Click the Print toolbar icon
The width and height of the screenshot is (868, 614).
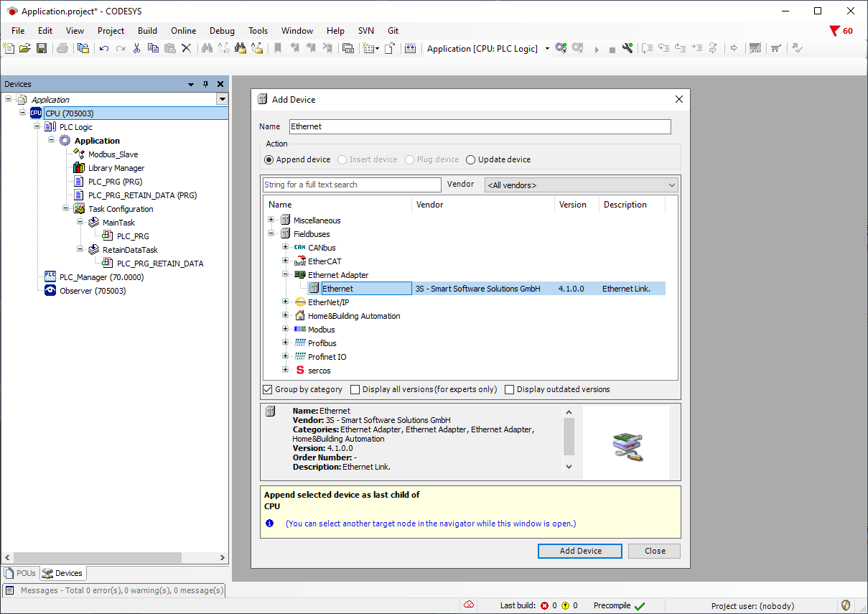pos(62,48)
